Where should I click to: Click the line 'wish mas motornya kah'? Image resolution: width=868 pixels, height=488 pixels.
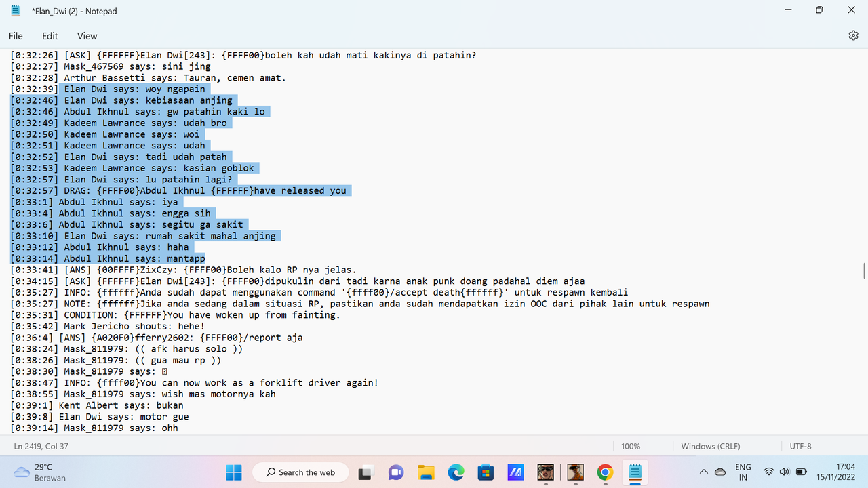coord(142,394)
